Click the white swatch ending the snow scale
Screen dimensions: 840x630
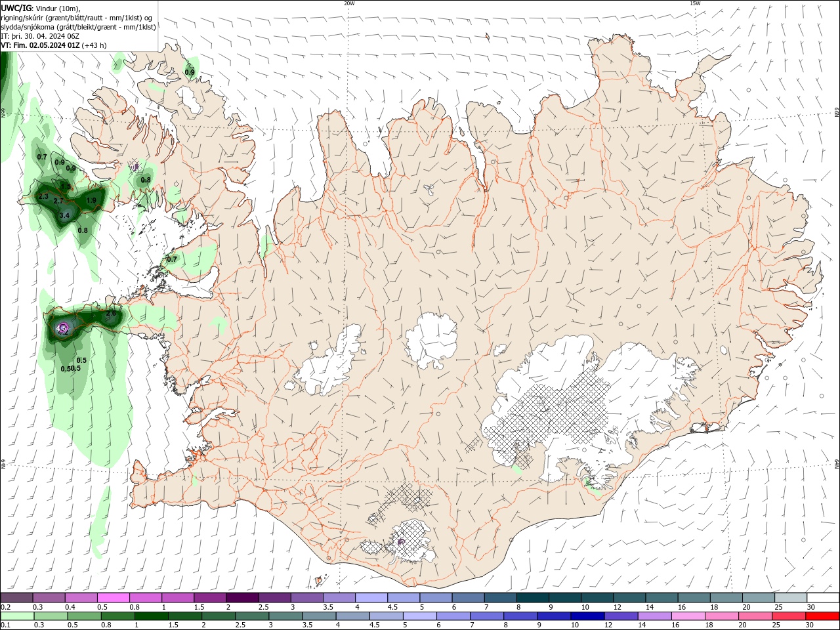[823, 598]
